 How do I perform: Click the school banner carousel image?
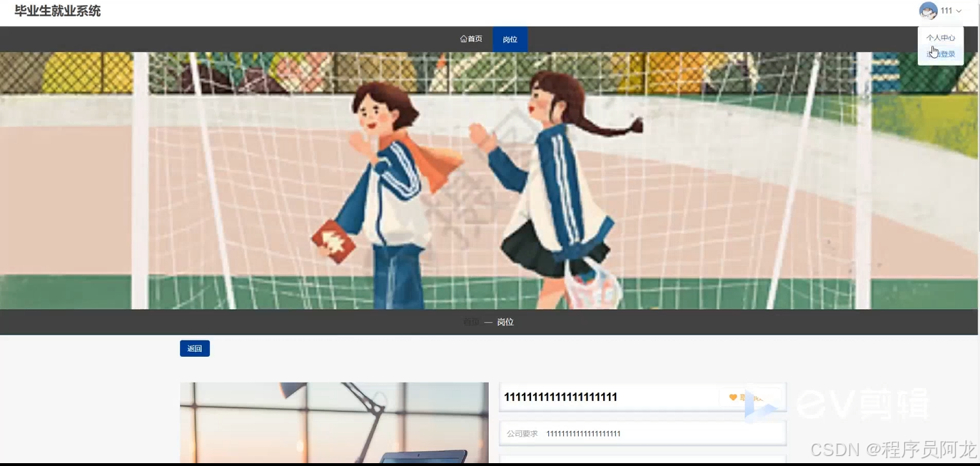489,181
